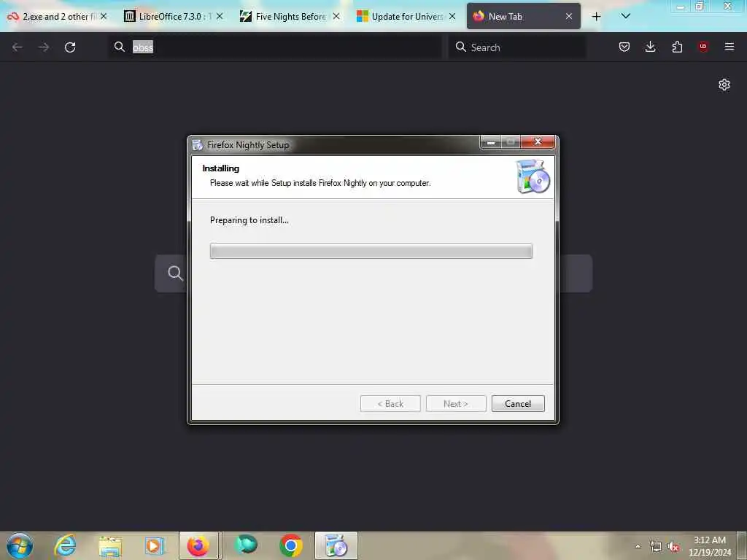The image size is (747, 560).
Task: Open a new browser tab with plus
Action: [596, 17]
